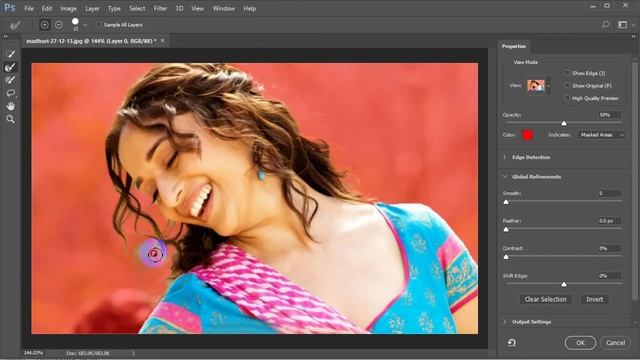Click the red overlay Color swatch
Image resolution: width=640 pixels, height=360 pixels.
527,135
